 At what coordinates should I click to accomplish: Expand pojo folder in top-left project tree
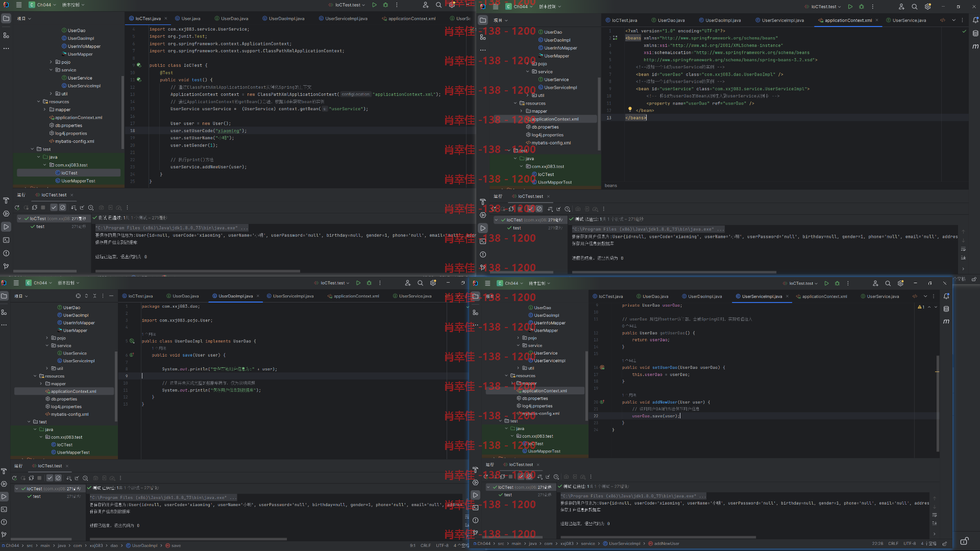[51, 62]
